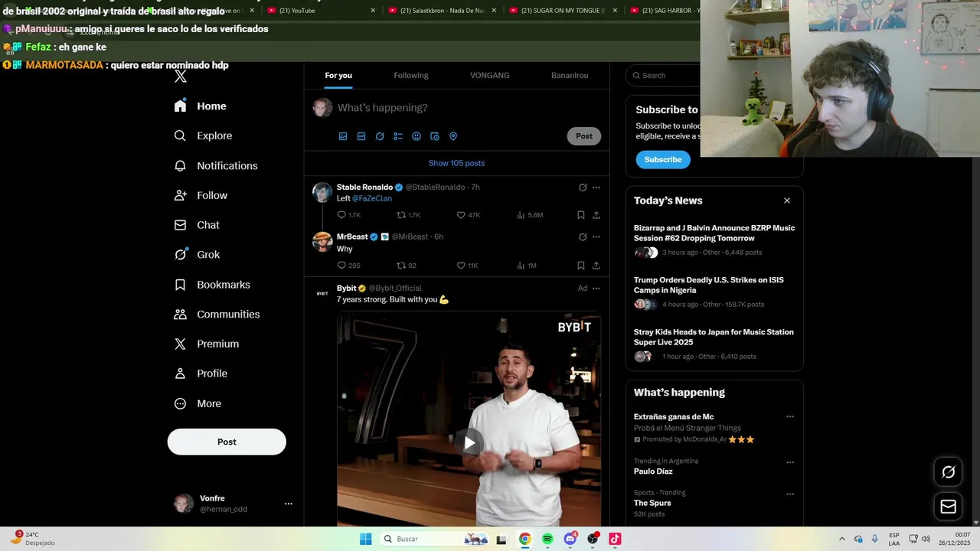Click the X logo in the sidebar
Image resolution: width=980 pixels, height=551 pixels.
181,77
